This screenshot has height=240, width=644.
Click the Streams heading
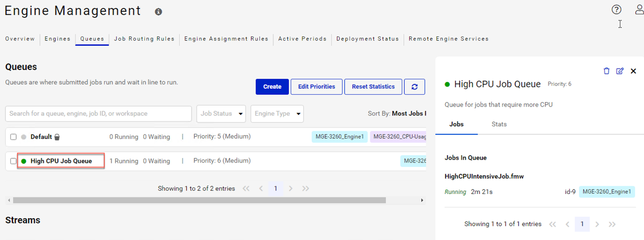tap(23, 220)
